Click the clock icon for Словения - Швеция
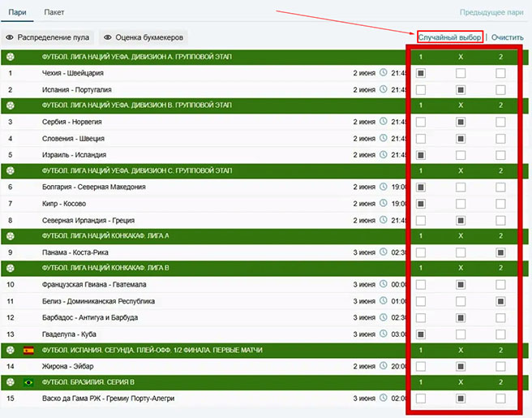The height and width of the screenshot is (418, 532). coord(383,138)
